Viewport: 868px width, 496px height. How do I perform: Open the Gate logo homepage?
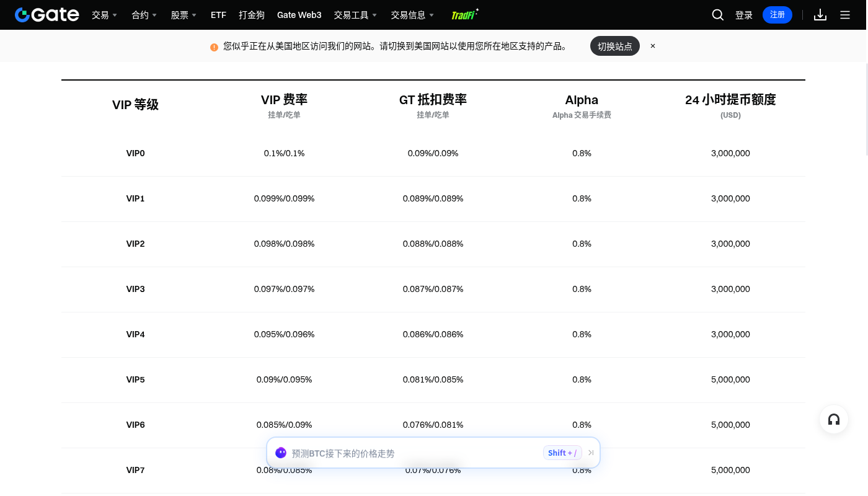click(47, 15)
